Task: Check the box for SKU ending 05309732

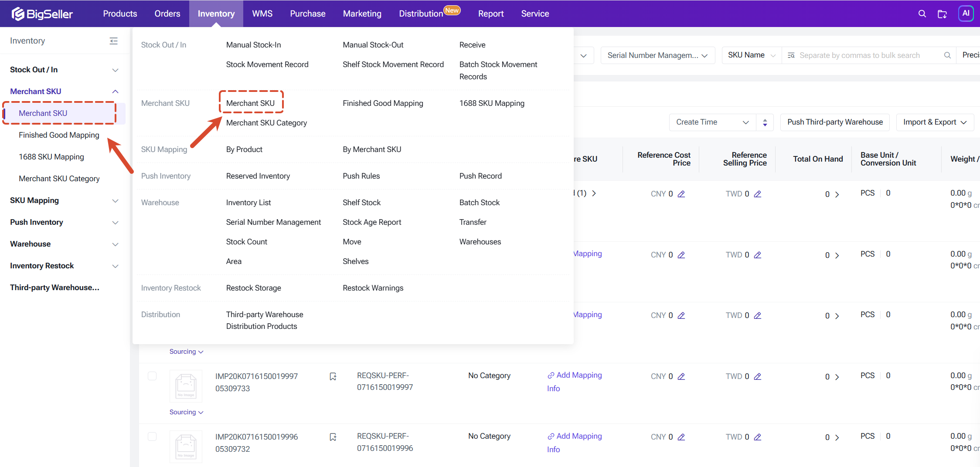Action: coord(152,437)
